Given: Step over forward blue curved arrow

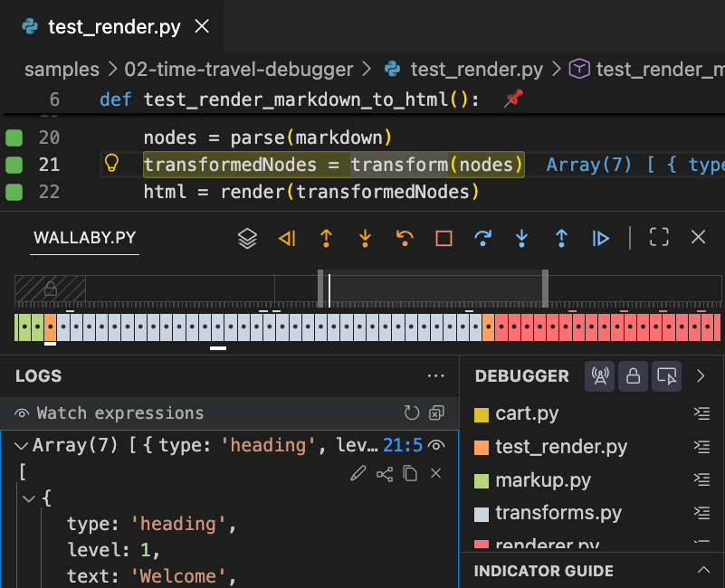Looking at the screenshot, I should click(x=482, y=239).
